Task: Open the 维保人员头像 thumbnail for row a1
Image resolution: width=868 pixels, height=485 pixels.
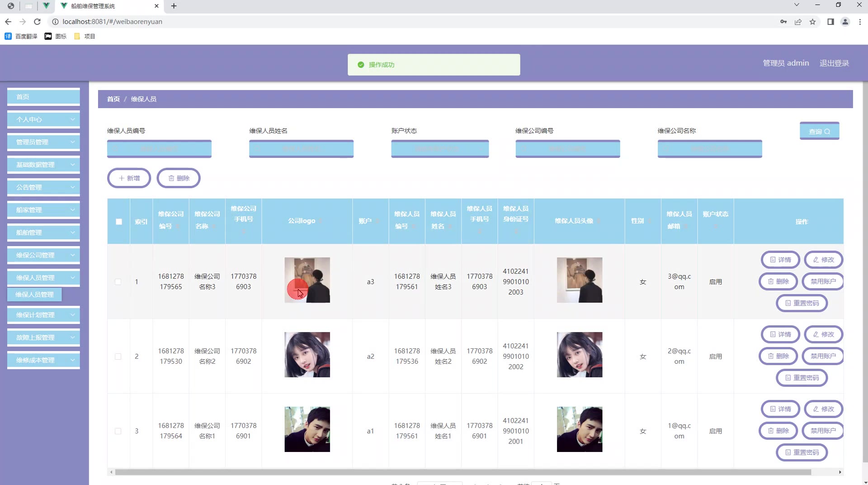Action: (580, 429)
